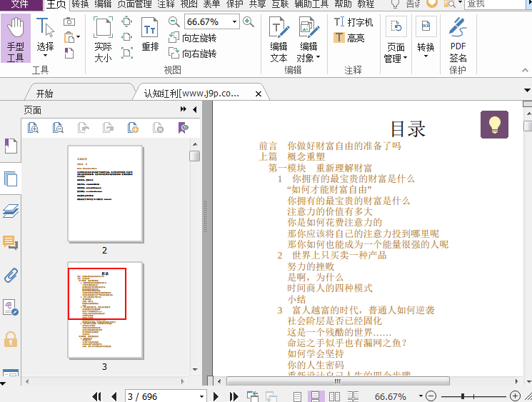The width and height of the screenshot is (532, 402).
Task: Click the document horizontal scrollbar
Action: [338, 381]
